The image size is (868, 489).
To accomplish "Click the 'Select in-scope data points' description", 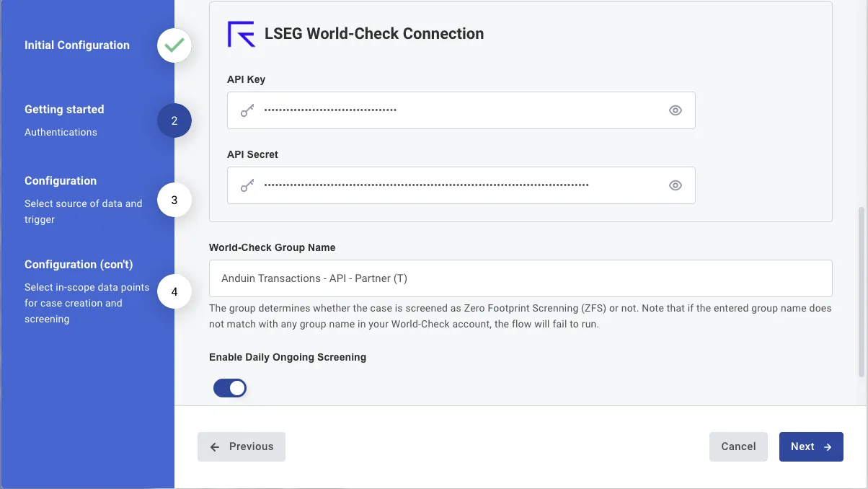I will 87,303.
